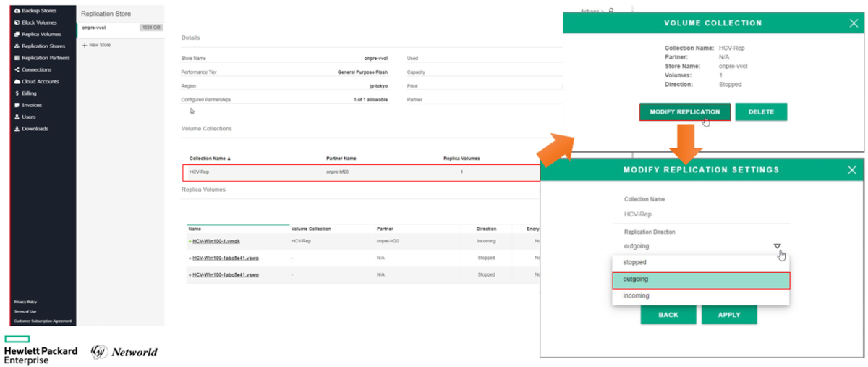The height and width of the screenshot is (367, 868).
Task: Click the Replica Volumes column header
Action: 461,158
